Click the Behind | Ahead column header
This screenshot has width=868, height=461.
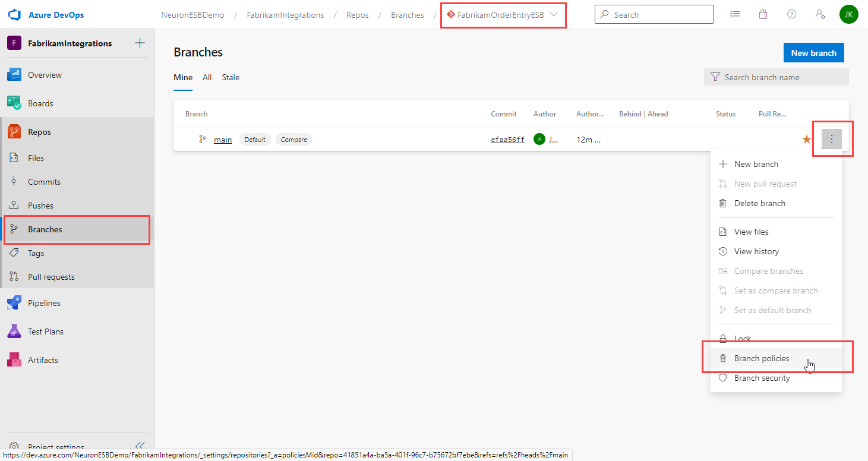click(x=643, y=114)
